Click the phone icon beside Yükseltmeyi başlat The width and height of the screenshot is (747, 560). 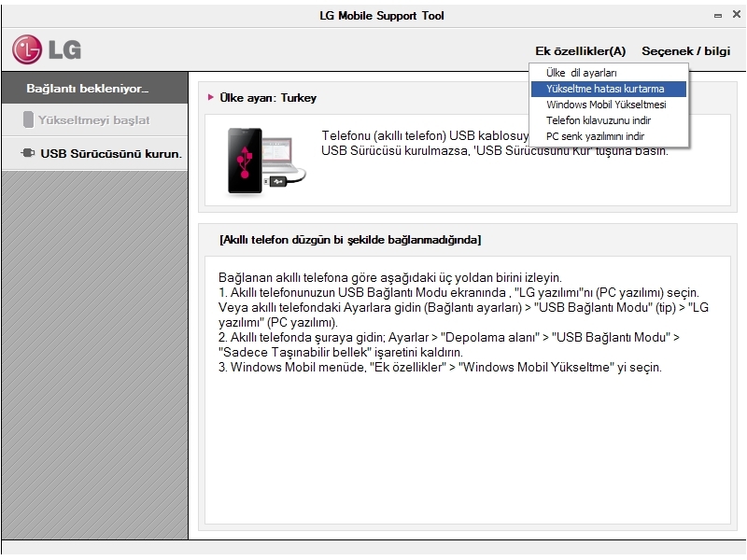[28, 119]
